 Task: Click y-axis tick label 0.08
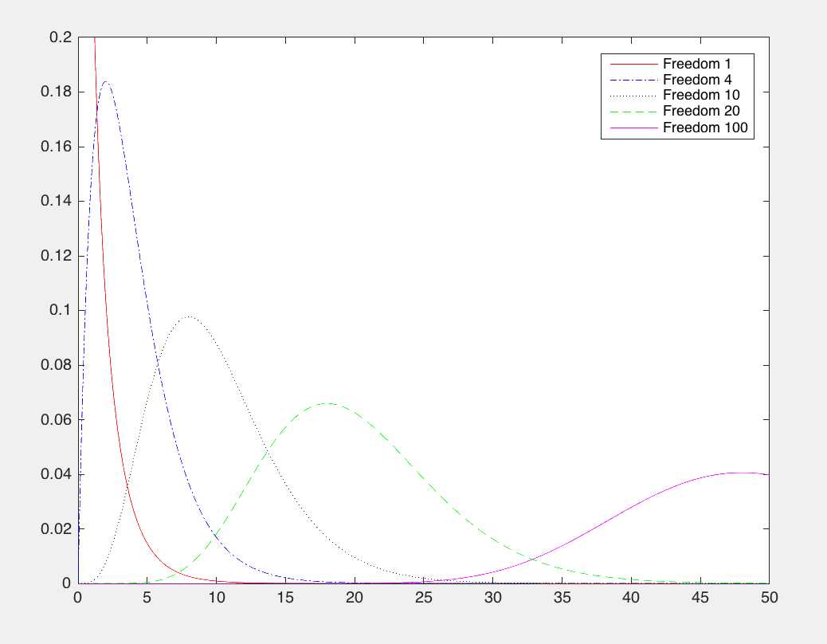(56, 365)
